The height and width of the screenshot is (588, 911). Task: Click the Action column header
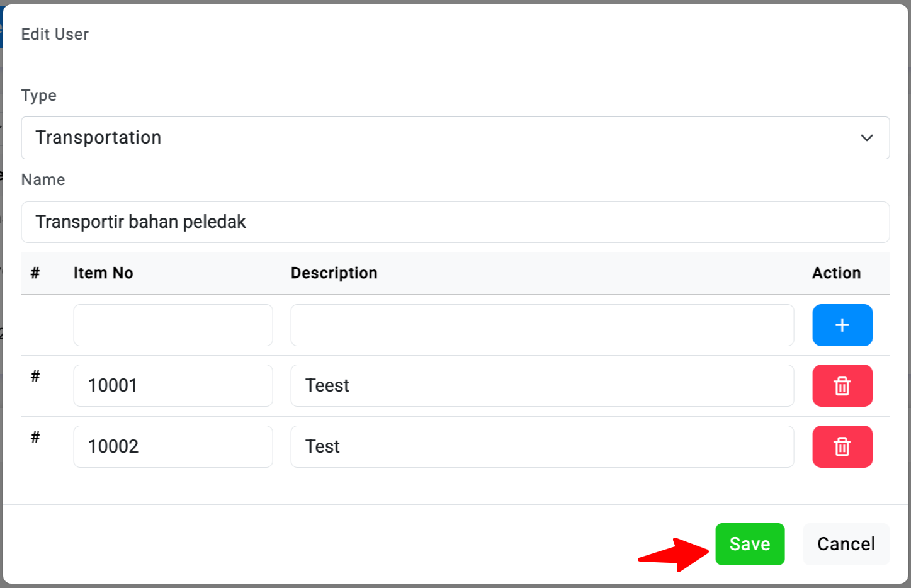click(836, 273)
